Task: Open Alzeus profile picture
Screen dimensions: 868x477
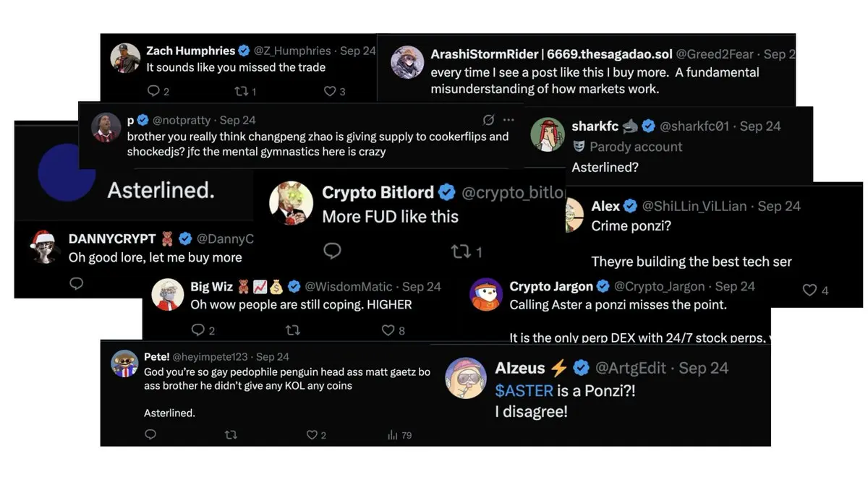Action: [464, 377]
